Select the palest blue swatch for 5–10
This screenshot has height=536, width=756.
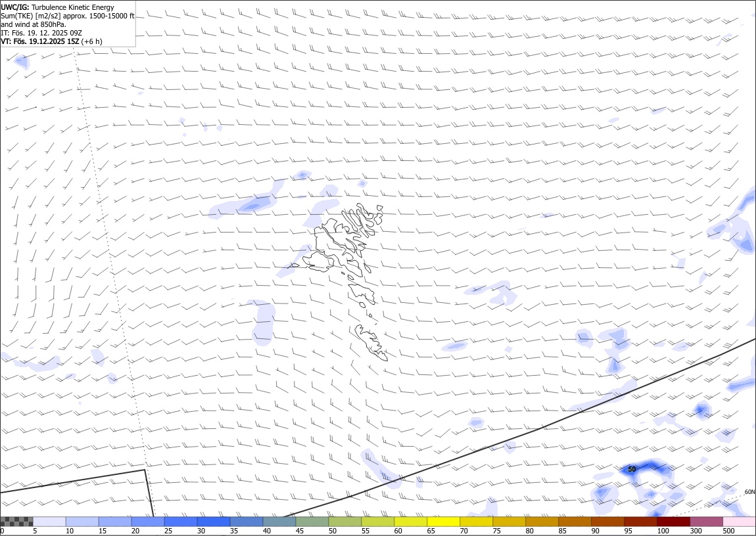pos(50,522)
